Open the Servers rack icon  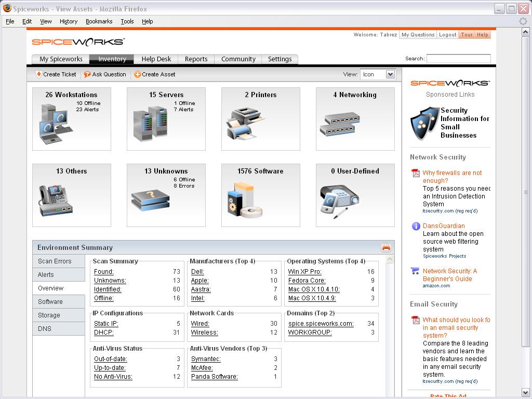[x=150, y=124]
